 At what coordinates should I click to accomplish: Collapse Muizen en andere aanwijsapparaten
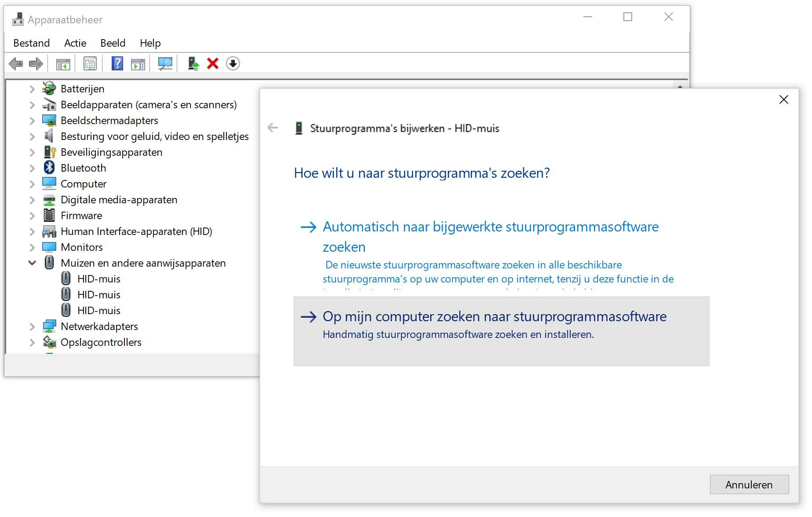tap(32, 263)
